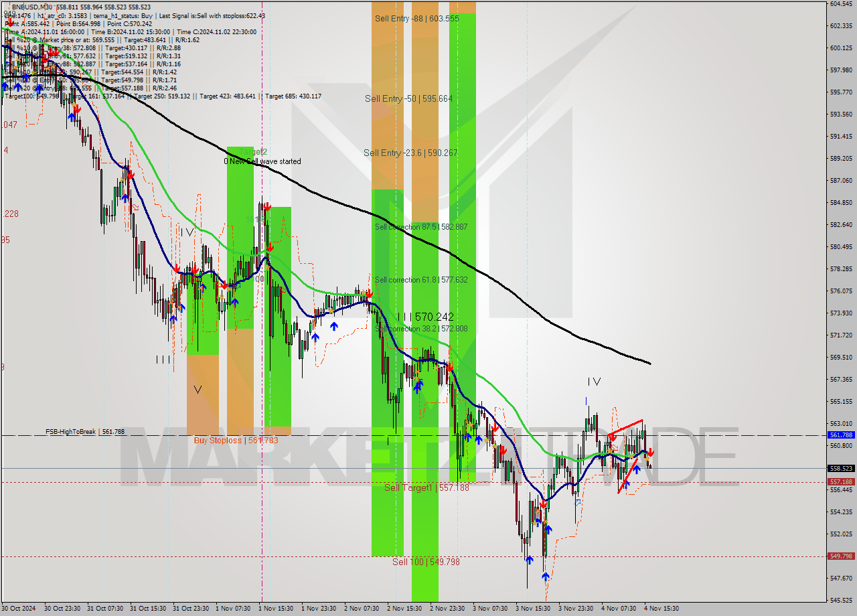Click the black 558.523 current price tag
The width and height of the screenshot is (857, 616).
841,469
